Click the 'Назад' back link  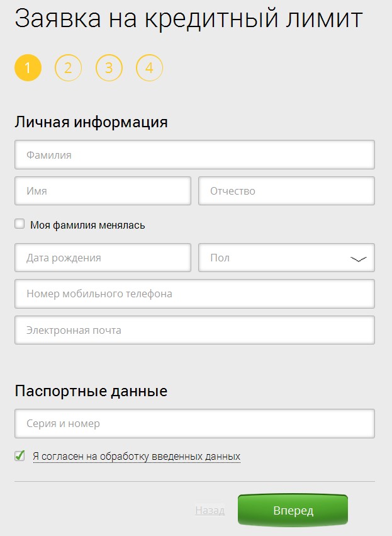pos(210,510)
